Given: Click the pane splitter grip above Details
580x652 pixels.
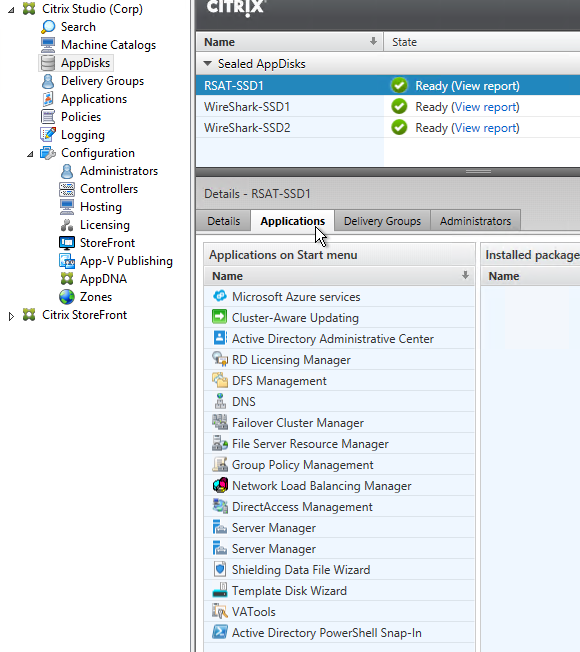Looking at the screenshot, I should coord(478,171).
